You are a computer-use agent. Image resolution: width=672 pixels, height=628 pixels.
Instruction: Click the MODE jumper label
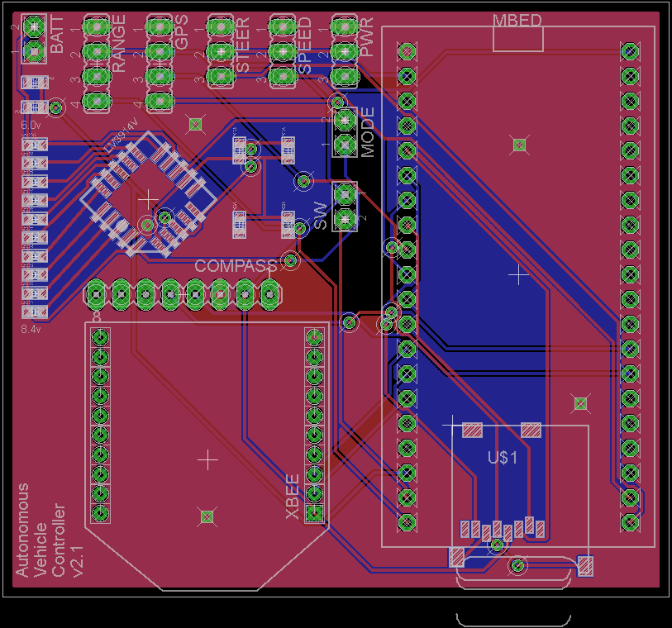coord(368,132)
